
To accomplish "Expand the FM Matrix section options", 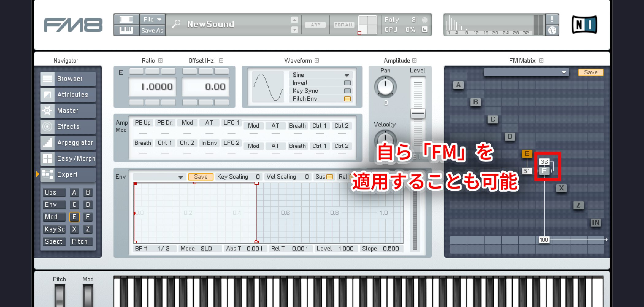I will [541, 60].
